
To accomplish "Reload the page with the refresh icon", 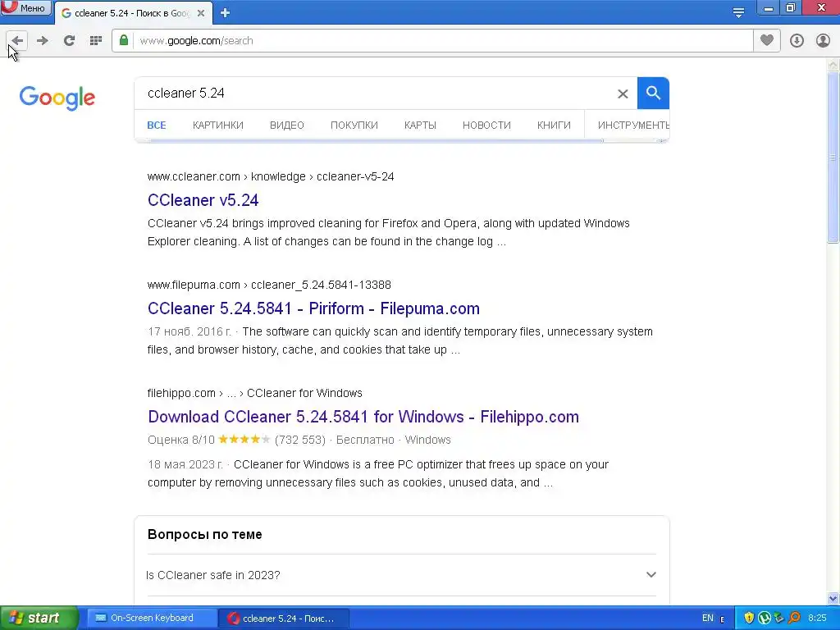I will coord(69,41).
